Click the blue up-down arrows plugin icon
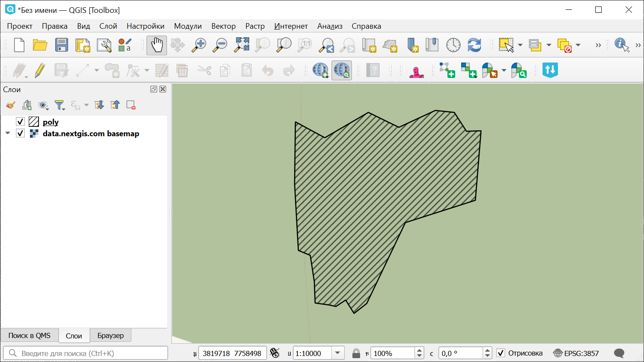This screenshot has height=362, width=644. [x=550, y=70]
